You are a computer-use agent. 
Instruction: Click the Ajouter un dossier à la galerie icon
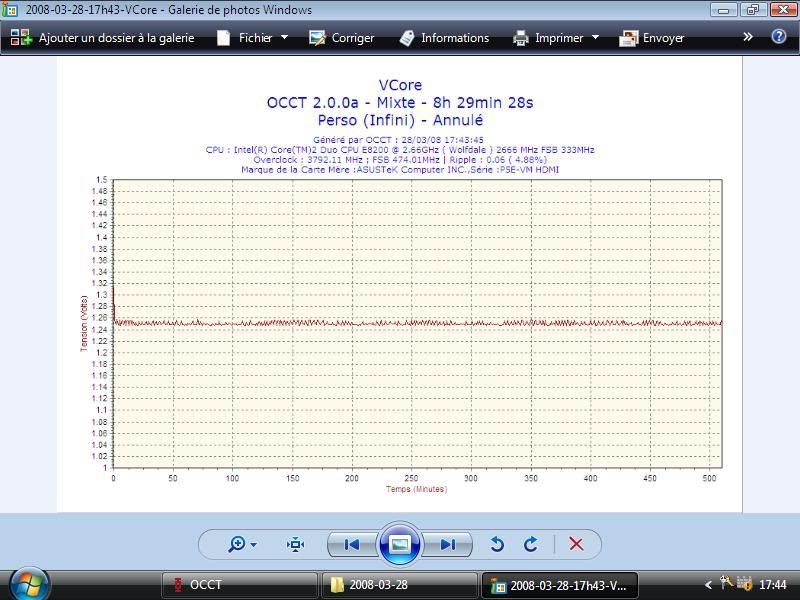pos(21,38)
